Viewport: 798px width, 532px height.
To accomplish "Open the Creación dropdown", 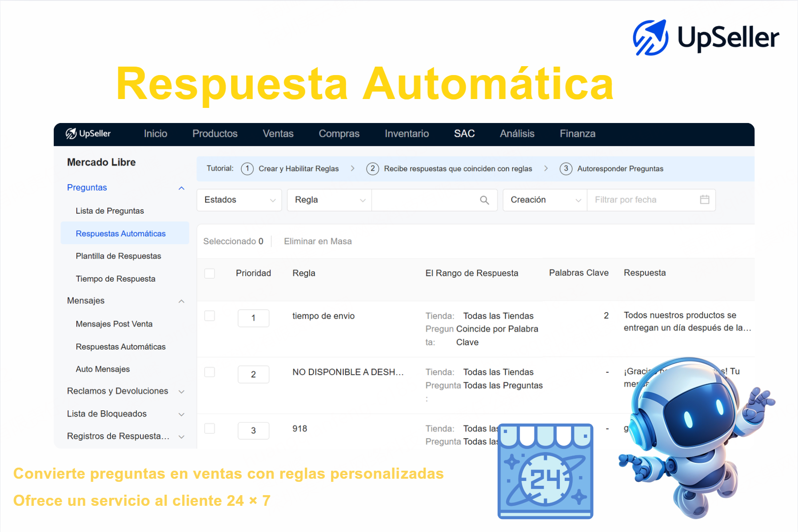I will tap(544, 200).
